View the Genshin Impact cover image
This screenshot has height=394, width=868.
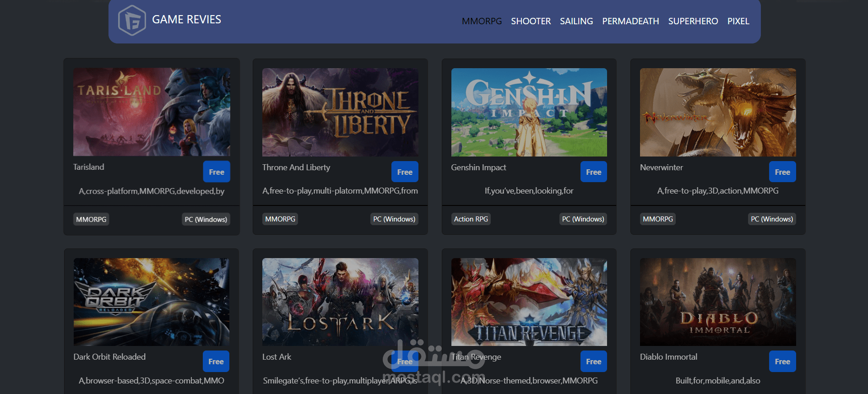click(529, 112)
